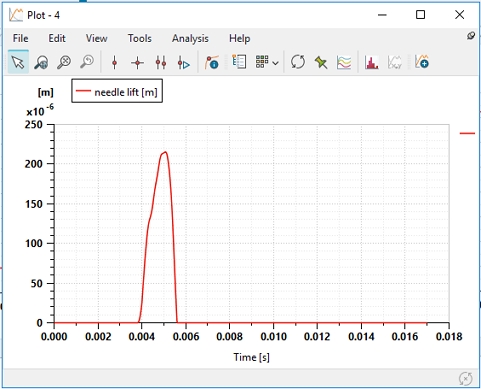Click the x-axis value 0.006
This screenshot has height=389, width=481.
(x=186, y=337)
